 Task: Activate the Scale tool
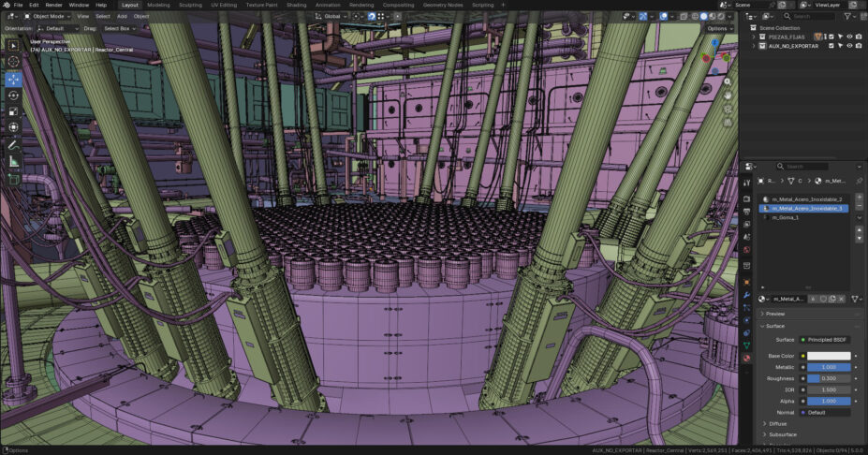coord(13,111)
